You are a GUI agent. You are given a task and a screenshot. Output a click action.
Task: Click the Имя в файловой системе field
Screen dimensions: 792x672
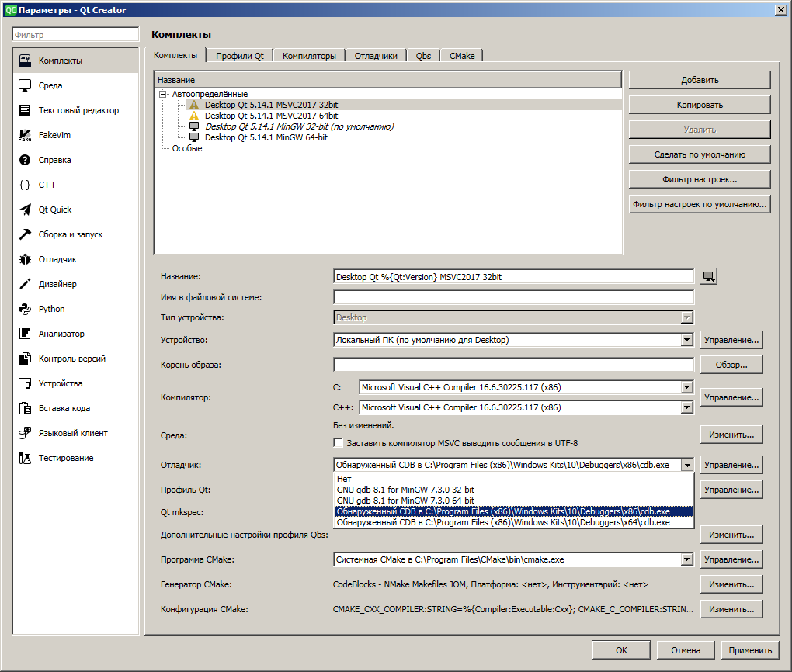(x=513, y=297)
